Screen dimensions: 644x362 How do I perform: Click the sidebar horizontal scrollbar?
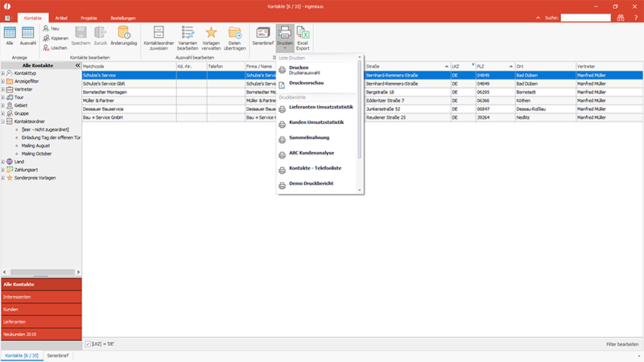(42, 272)
